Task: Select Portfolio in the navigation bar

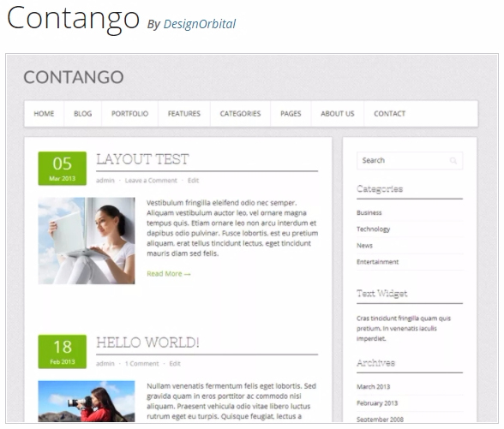Action: 130,114
